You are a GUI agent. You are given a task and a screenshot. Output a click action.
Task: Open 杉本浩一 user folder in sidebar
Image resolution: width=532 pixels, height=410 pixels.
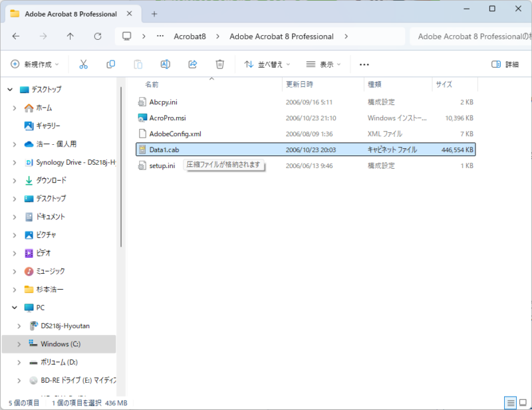(x=49, y=290)
